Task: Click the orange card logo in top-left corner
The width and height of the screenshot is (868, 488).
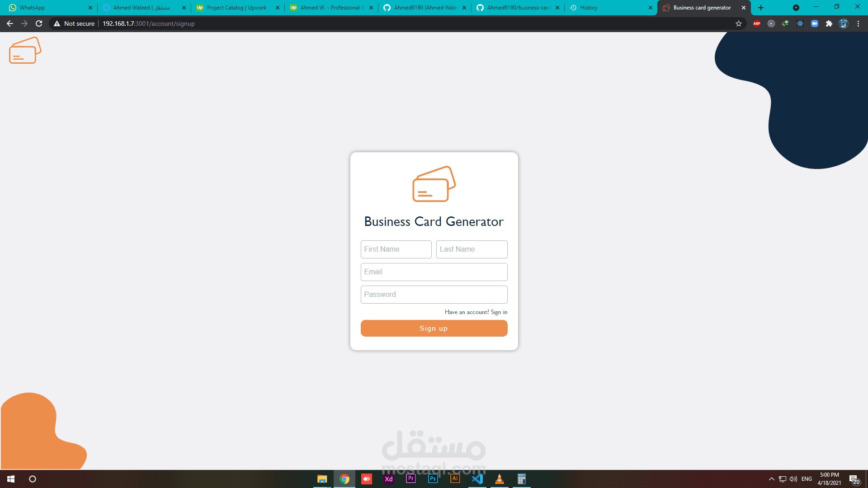Action: click(25, 51)
